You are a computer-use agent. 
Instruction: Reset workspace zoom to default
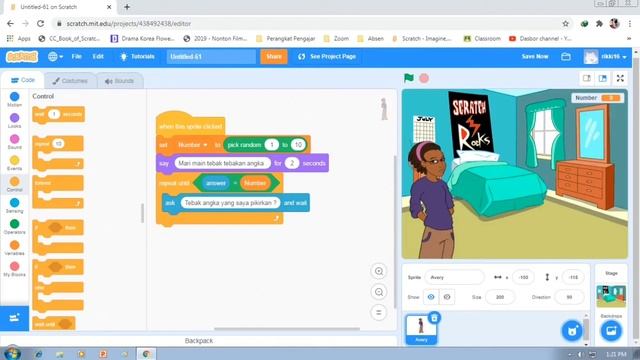379,313
